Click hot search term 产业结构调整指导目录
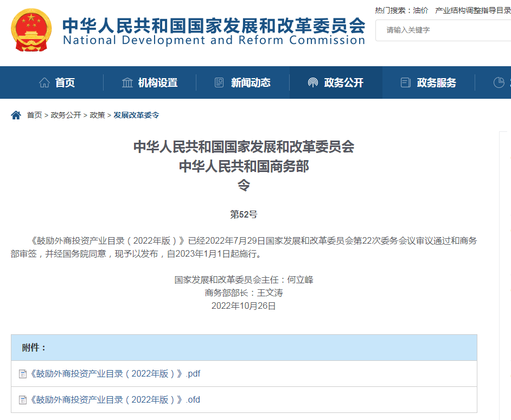Image resolution: width=511 pixels, height=420 pixels. [473, 10]
